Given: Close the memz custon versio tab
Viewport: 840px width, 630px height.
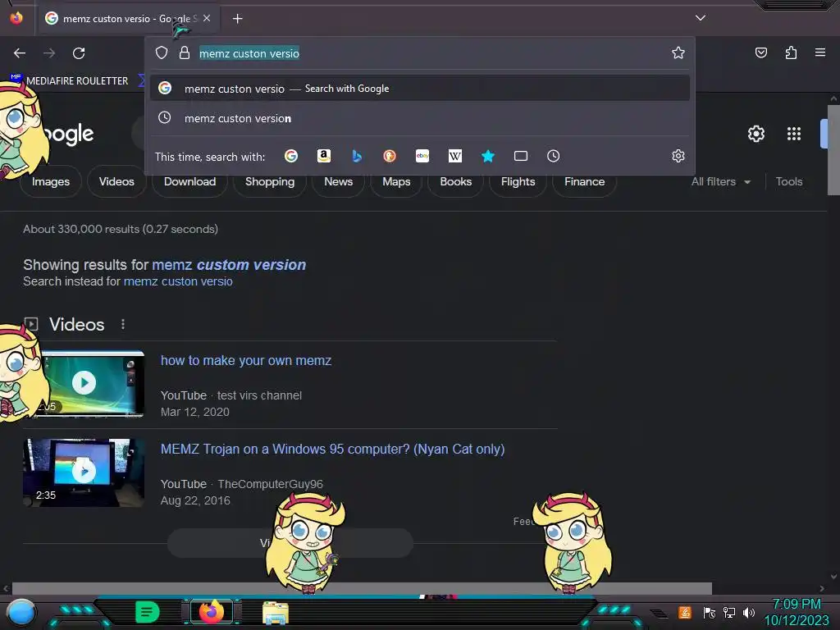Looking at the screenshot, I should [x=207, y=18].
